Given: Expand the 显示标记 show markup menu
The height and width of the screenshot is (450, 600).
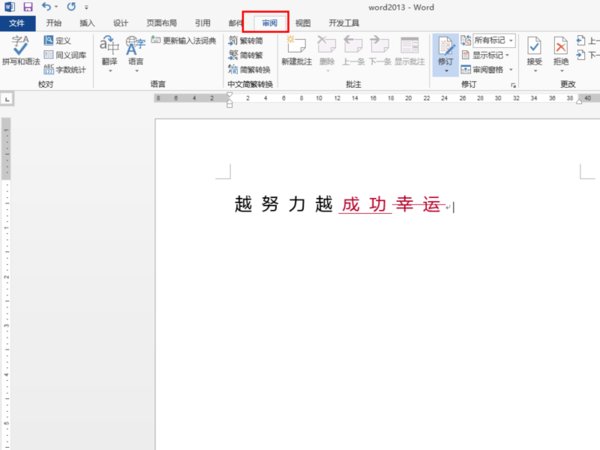Looking at the screenshot, I should point(486,55).
